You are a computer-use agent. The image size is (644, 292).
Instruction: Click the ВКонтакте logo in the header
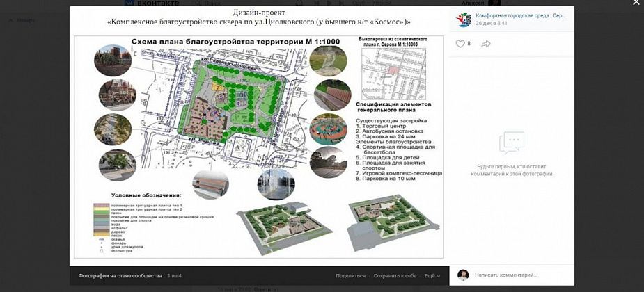(152, 3)
